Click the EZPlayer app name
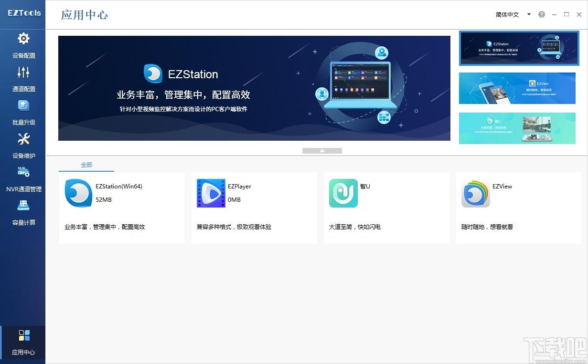The image size is (588, 364). [239, 187]
